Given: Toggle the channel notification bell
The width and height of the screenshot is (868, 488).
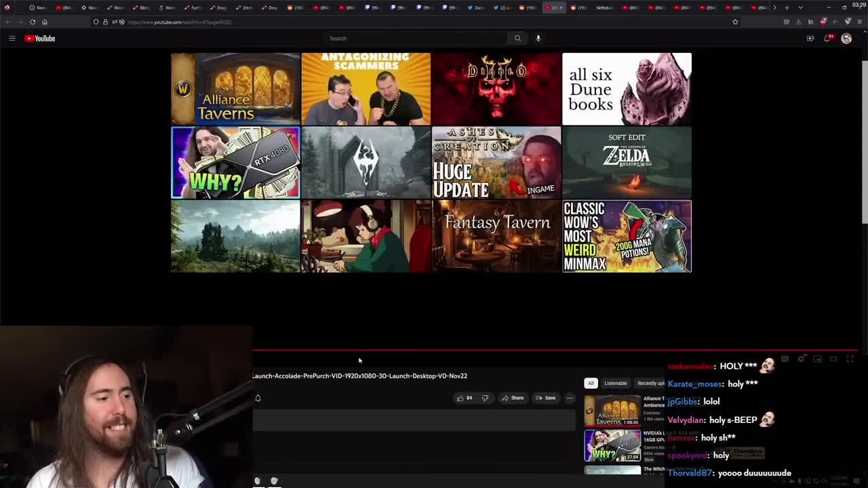Looking at the screenshot, I should 258,398.
